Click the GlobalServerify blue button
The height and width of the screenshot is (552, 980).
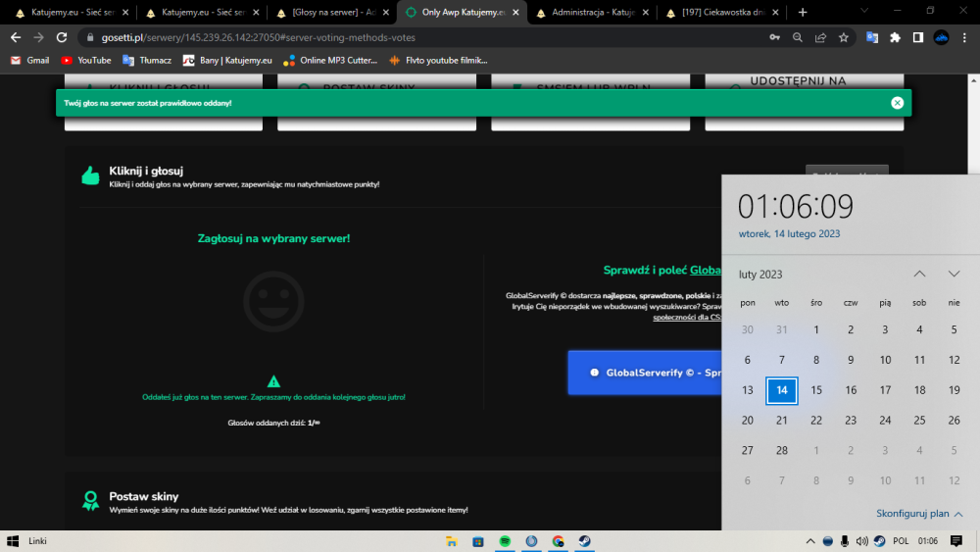point(645,373)
